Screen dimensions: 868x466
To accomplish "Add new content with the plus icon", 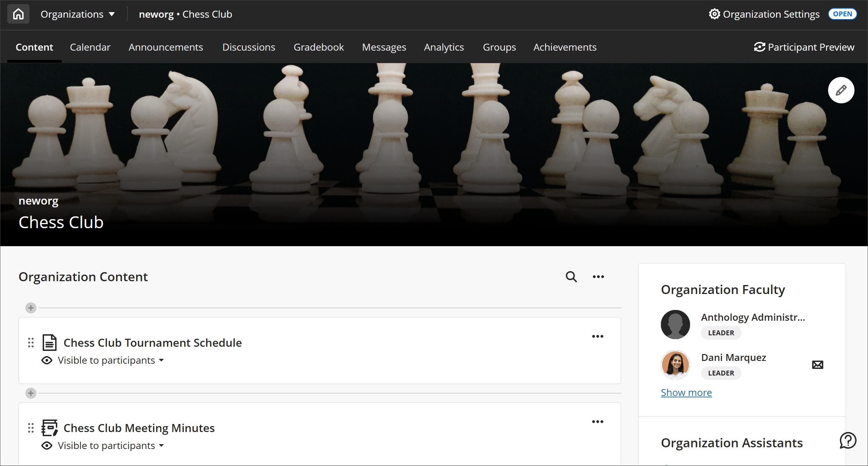I will (x=31, y=308).
